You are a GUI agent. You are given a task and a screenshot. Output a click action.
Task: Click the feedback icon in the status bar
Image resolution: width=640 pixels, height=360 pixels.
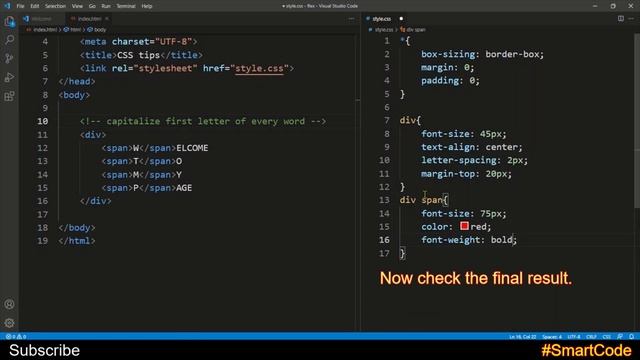(x=620, y=337)
